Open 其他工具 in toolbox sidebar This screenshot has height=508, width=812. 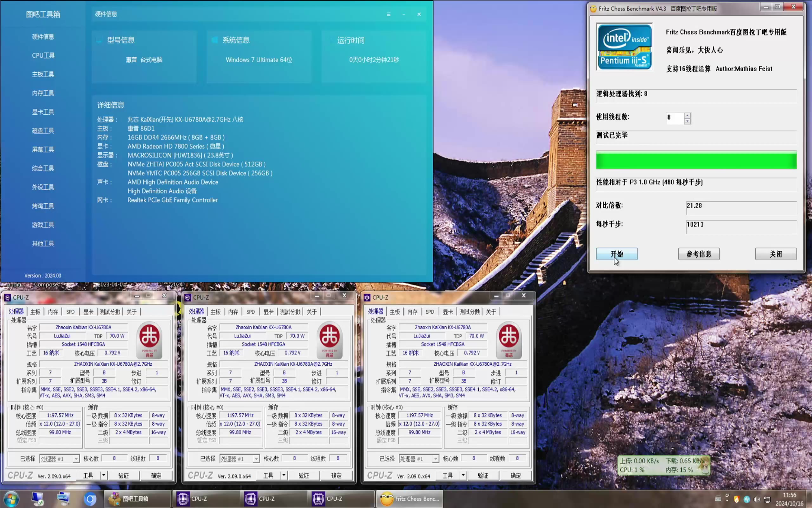pyautogui.click(x=43, y=243)
